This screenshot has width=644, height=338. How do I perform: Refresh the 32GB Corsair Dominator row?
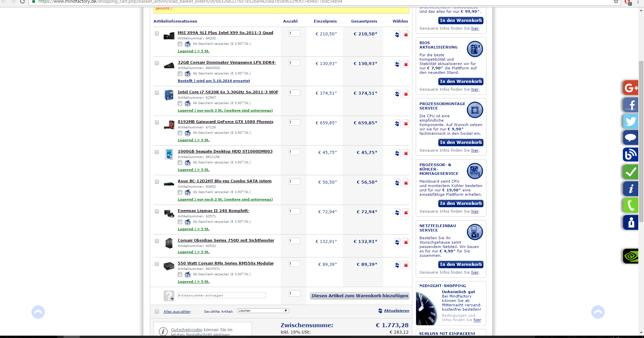click(397, 64)
